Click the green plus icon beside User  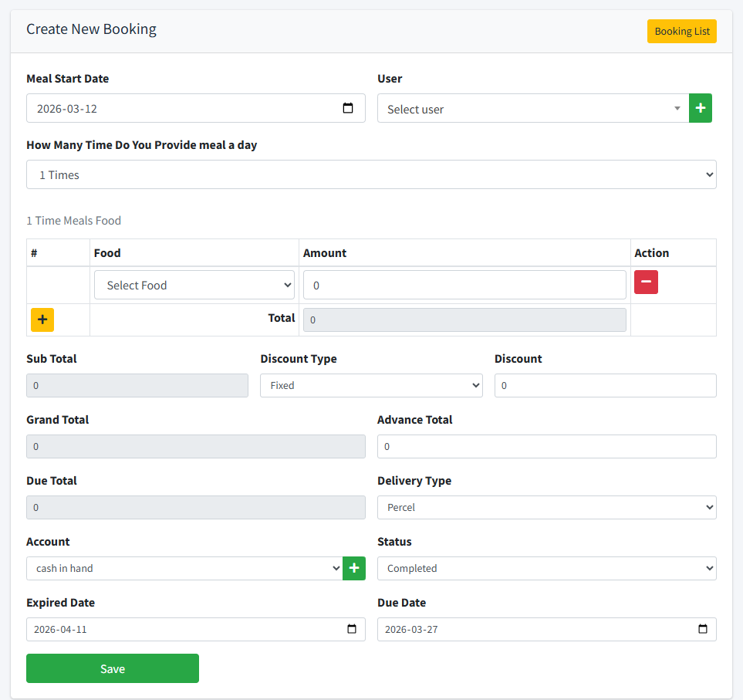[x=700, y=109]
